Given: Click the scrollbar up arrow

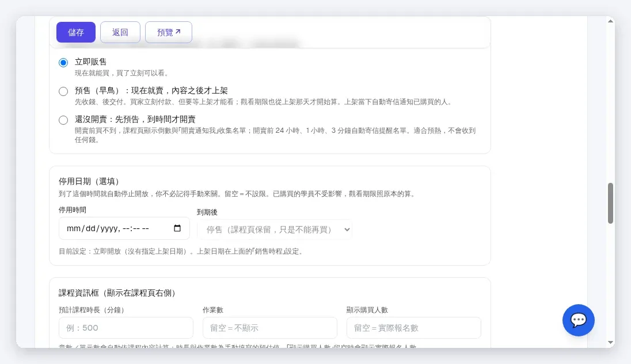Looking at the screenshot, I should 610,21.
